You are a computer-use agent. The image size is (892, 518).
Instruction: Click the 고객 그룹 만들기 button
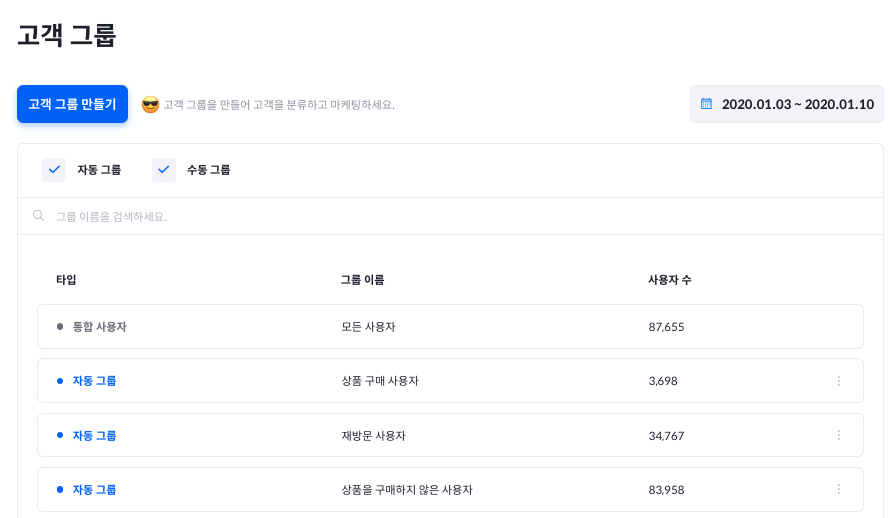(72, 104)
